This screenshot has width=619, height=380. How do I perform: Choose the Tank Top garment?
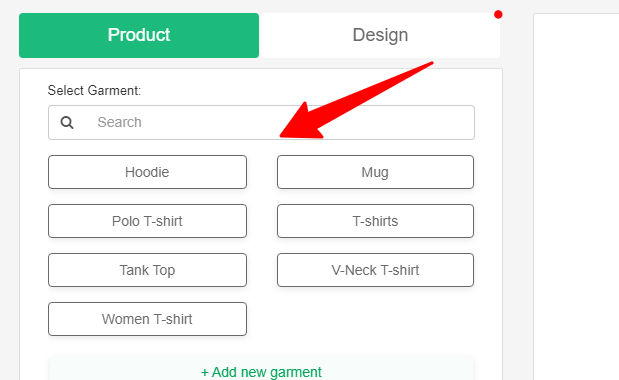147,270
